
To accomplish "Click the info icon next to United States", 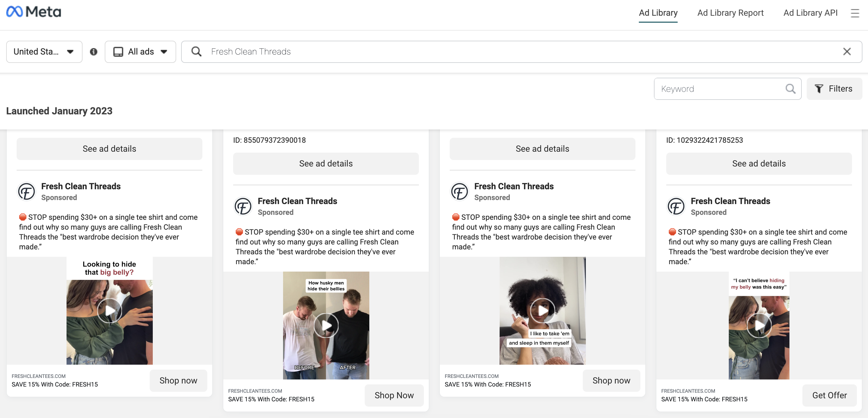I will tap(93, 52).
